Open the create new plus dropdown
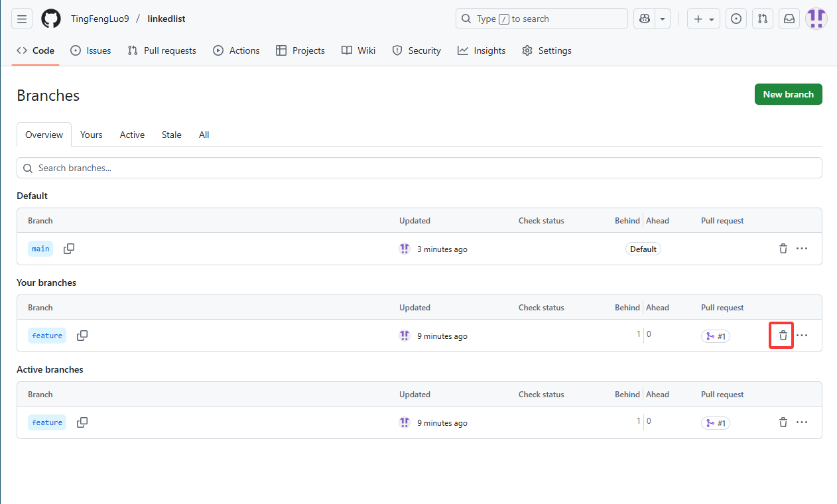Image resolution: width=837 pixels, height=504 pixels. 704,19
